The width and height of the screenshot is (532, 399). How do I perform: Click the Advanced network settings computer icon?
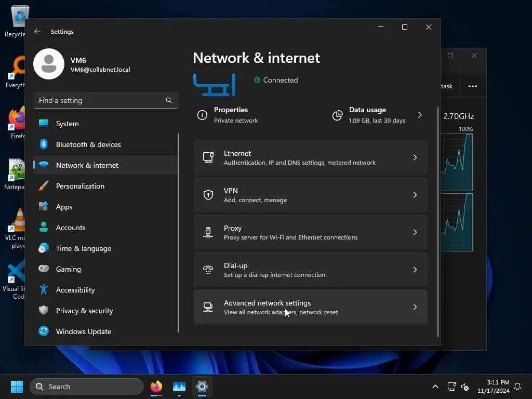coord(208,307)
